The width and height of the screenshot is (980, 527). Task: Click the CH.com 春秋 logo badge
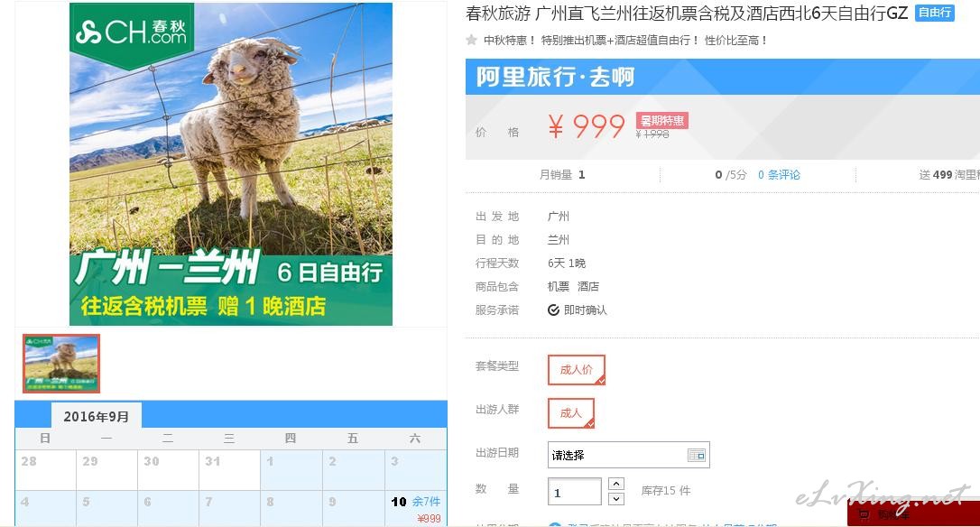(x=131, y=32)
